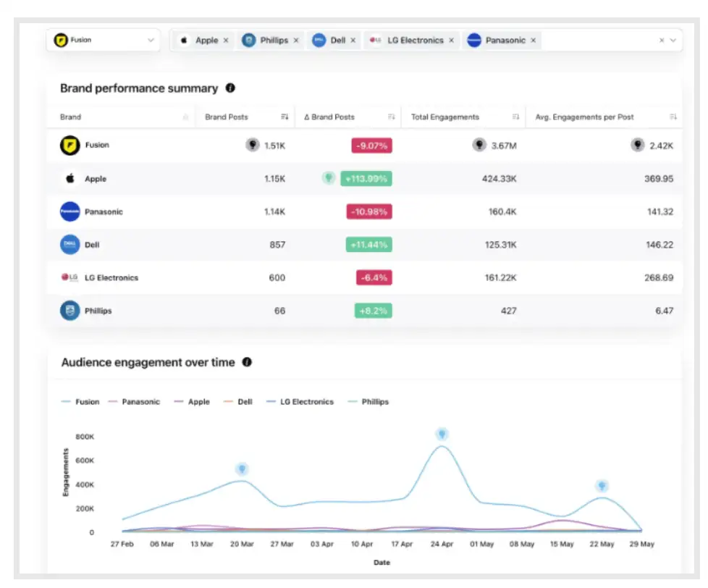Click Apple logo in table row
Image resolution: width=708 pixels, height=588 pixels.
(x=70, y=178)
